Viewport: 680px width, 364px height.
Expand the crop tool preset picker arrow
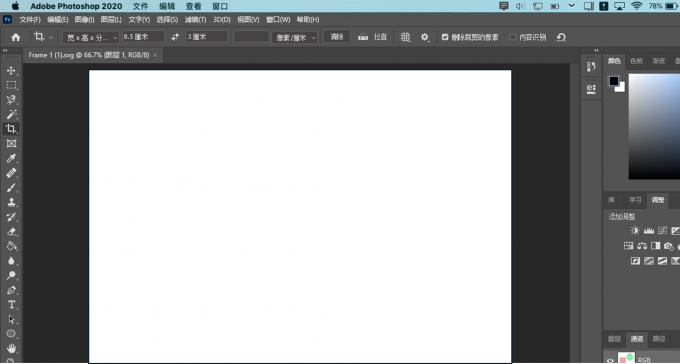[51, 38]
